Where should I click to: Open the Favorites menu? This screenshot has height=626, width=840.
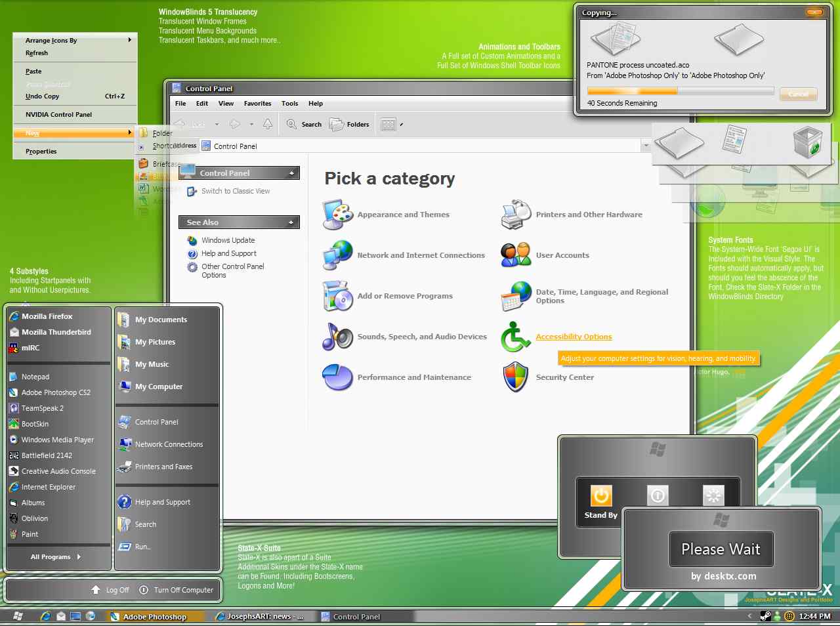(258, 103)
